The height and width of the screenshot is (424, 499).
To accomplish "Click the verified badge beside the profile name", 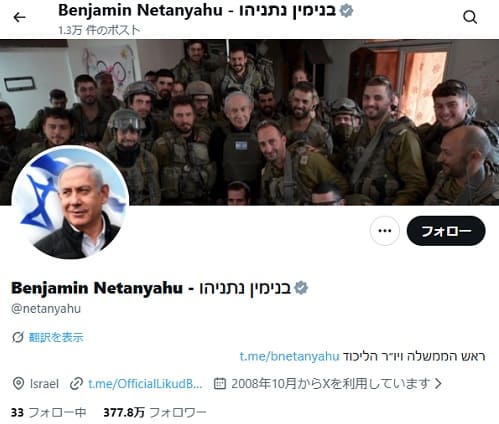I will [x=301, y=288].
